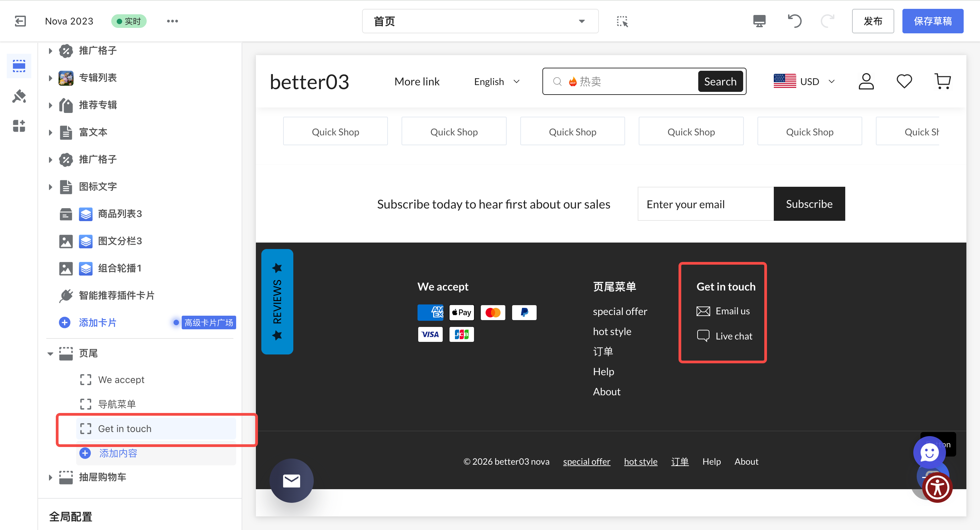Collapse the 页尾 footer section
The width and height of the screenshot is (980, 530).
pos(50,353)
